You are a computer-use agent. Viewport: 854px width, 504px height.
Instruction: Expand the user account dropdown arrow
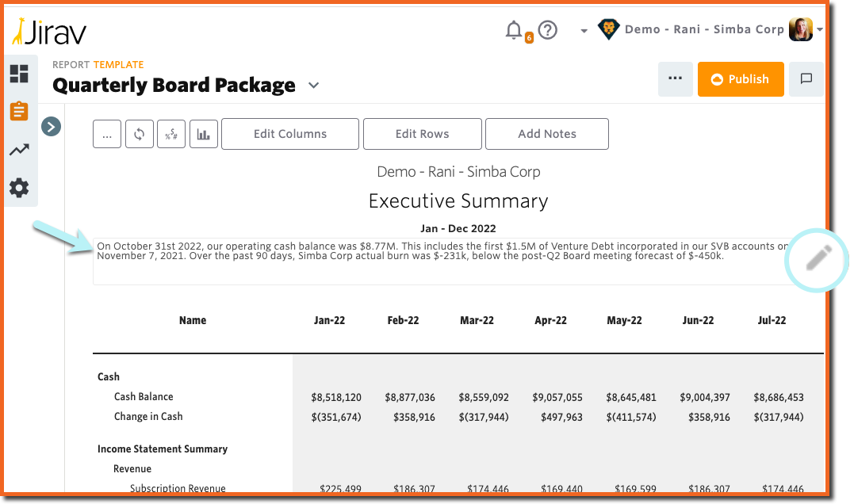[x=820, y=29]
